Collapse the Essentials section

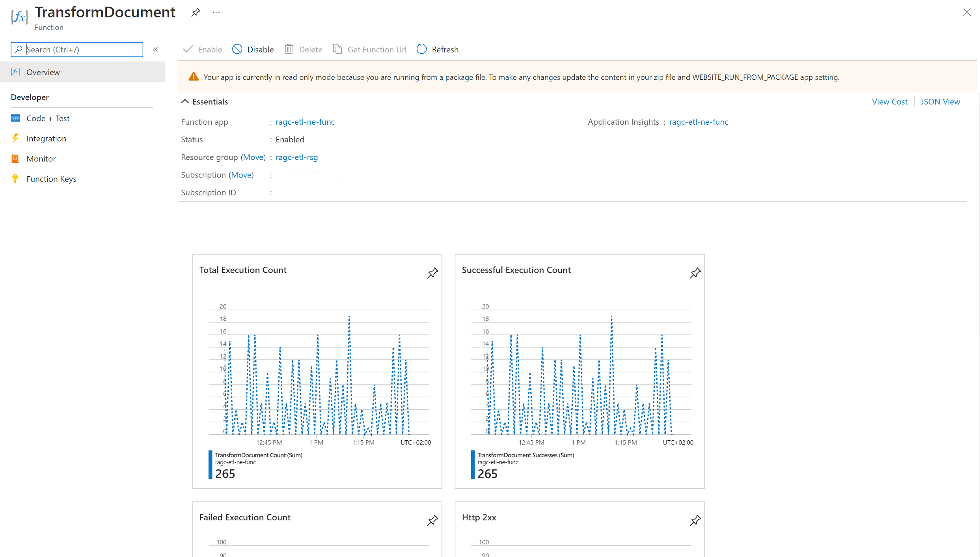tap(185, 101)
